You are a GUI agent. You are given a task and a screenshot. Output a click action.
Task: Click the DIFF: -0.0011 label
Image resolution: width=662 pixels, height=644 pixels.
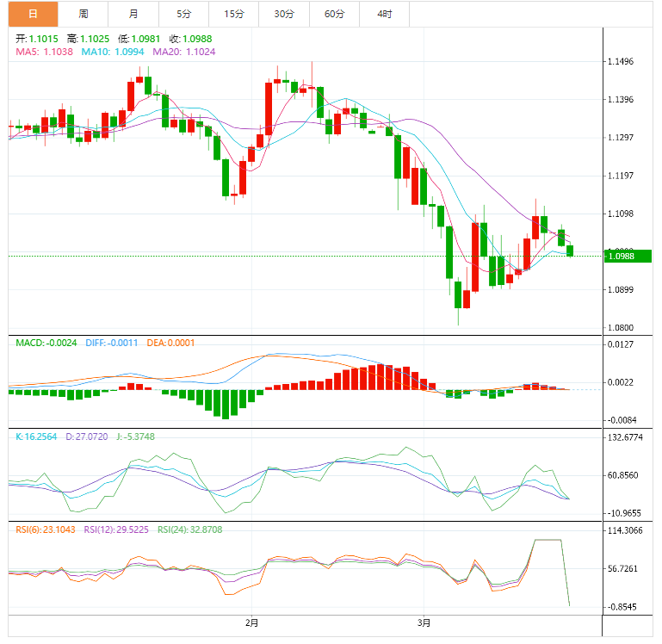click(112, 343)
